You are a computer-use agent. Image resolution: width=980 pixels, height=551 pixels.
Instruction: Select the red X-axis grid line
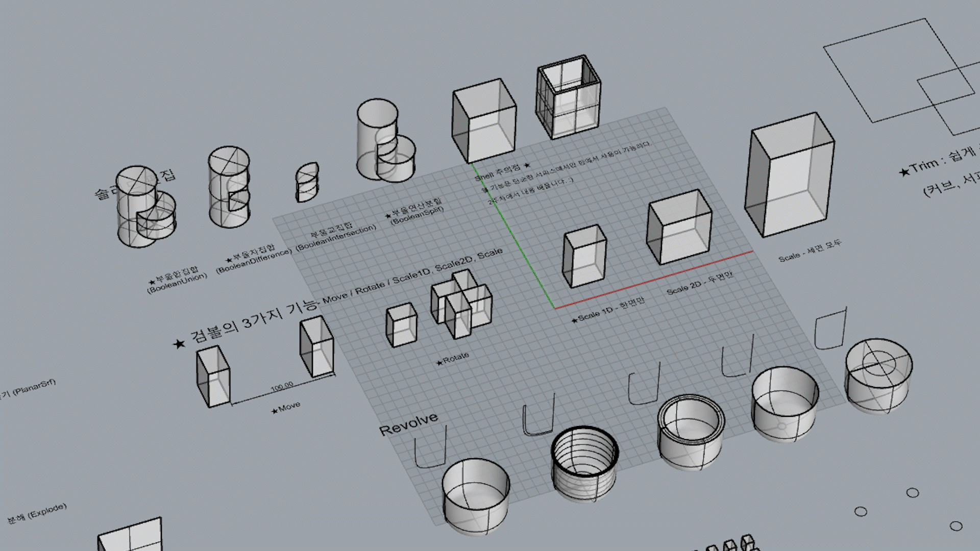[653, 280]
